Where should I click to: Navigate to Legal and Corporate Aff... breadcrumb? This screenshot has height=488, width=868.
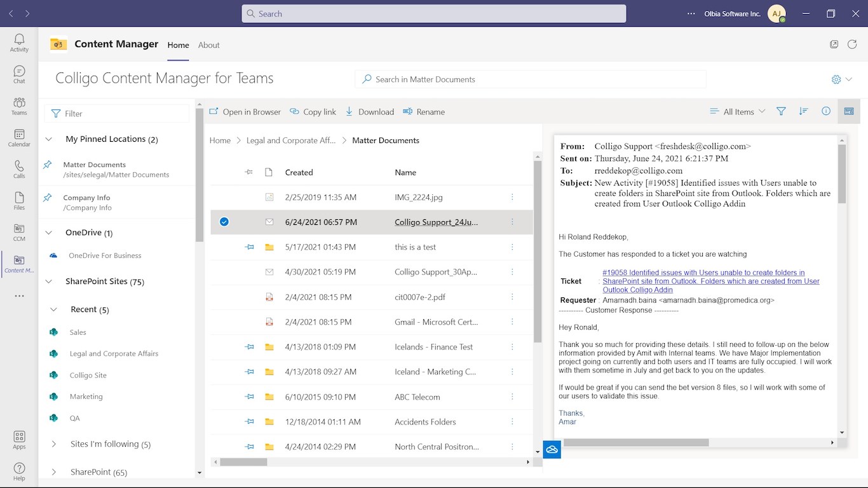290,140
